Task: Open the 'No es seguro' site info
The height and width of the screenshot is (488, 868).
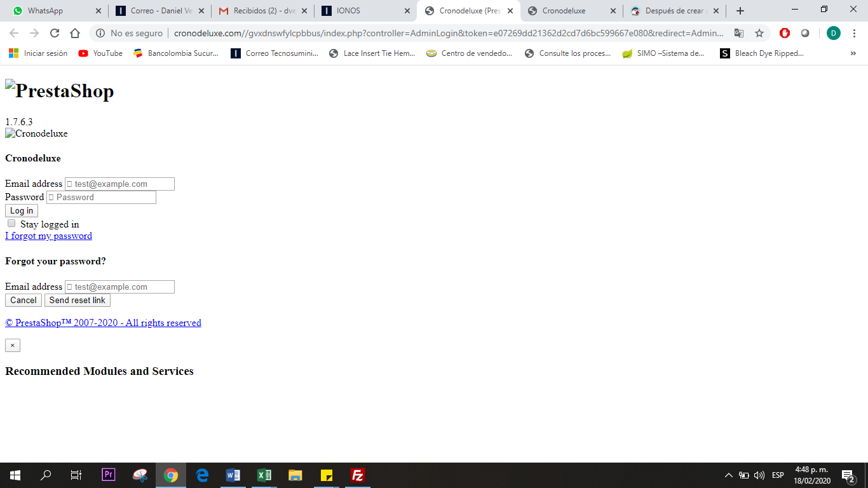Action: [x=130, y=33]
